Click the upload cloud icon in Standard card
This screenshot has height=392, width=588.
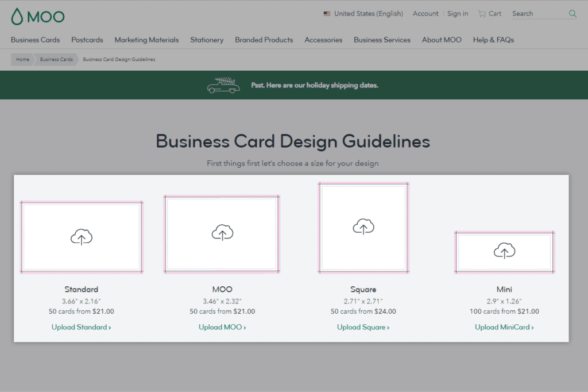coord(82,237)
